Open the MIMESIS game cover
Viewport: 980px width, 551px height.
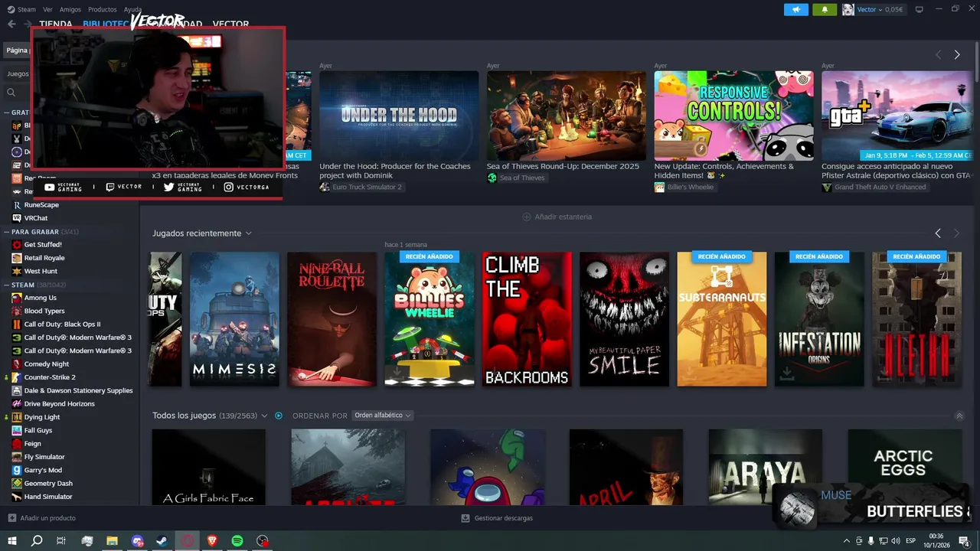[234, 319]
